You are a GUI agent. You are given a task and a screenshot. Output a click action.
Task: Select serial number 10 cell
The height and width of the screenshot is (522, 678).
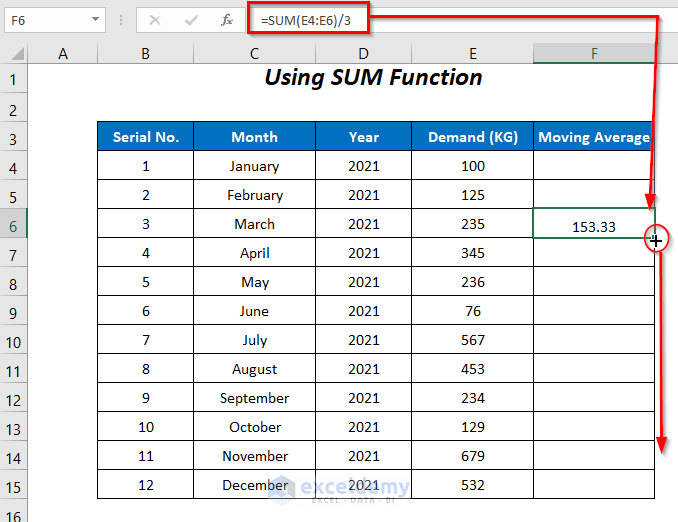[145, 426]
